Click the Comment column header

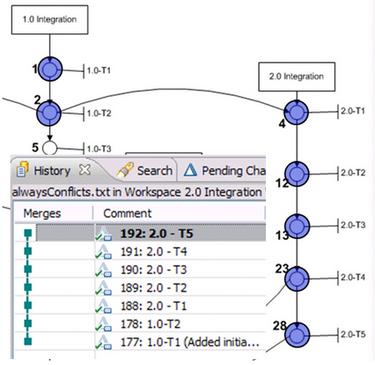(x=127, y=213)
